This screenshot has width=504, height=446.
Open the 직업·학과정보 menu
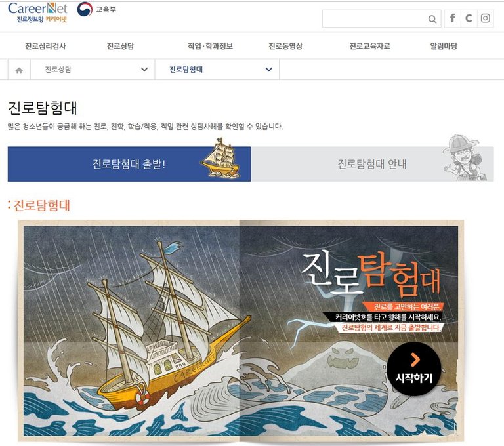(x=210, y=46)
